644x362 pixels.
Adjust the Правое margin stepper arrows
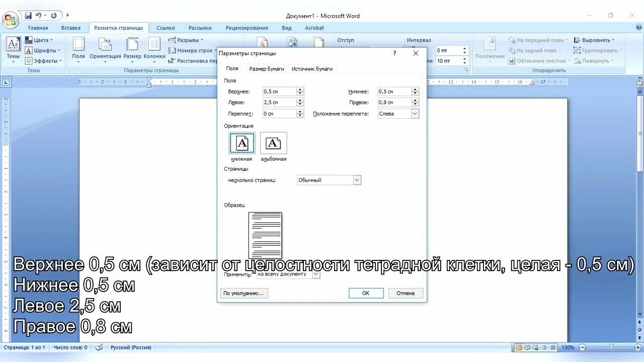(x=415, y=103)
